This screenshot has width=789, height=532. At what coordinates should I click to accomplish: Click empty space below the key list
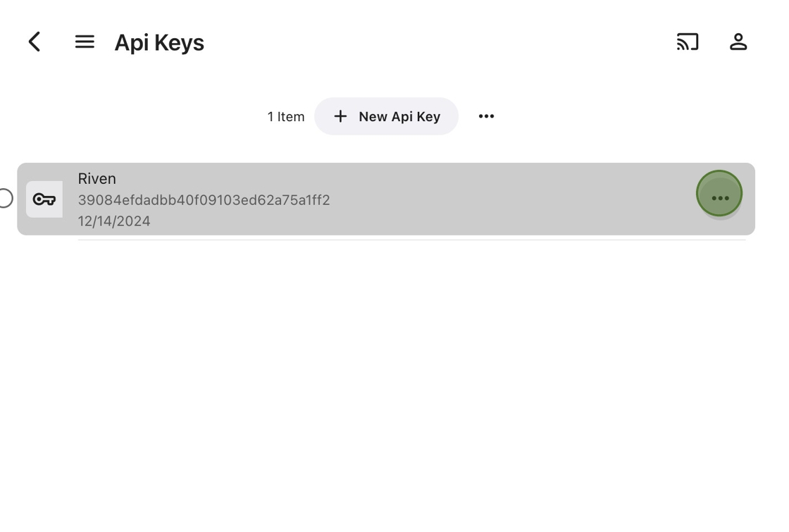pyautogui.click(x=394, y=388)
